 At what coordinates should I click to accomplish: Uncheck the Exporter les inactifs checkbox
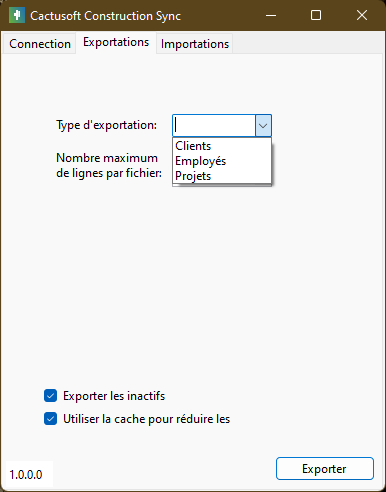point(50,396)
